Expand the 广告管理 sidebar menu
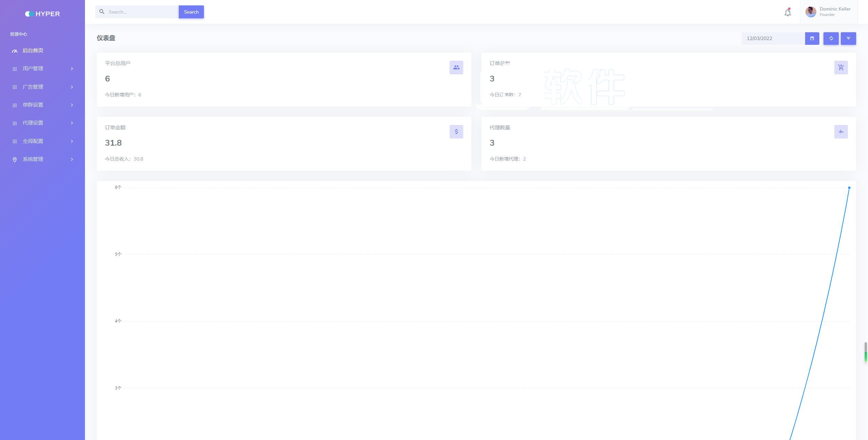868x440 pixels. [x=42, y=87]
